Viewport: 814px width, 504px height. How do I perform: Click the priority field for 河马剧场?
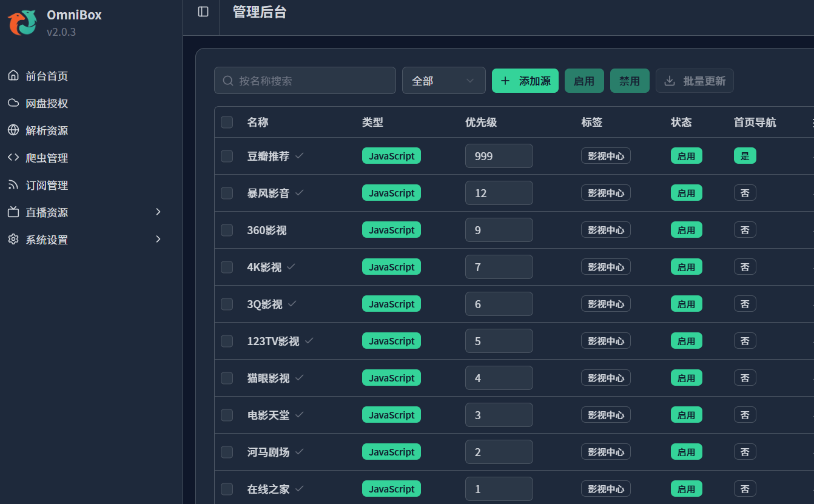click(x=499, y=452)
